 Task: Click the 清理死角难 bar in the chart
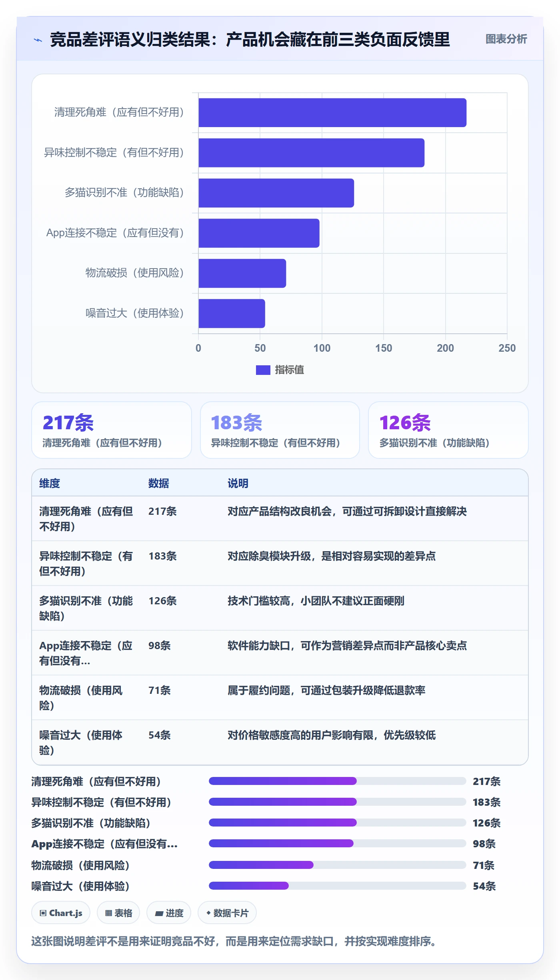(332, 113)
